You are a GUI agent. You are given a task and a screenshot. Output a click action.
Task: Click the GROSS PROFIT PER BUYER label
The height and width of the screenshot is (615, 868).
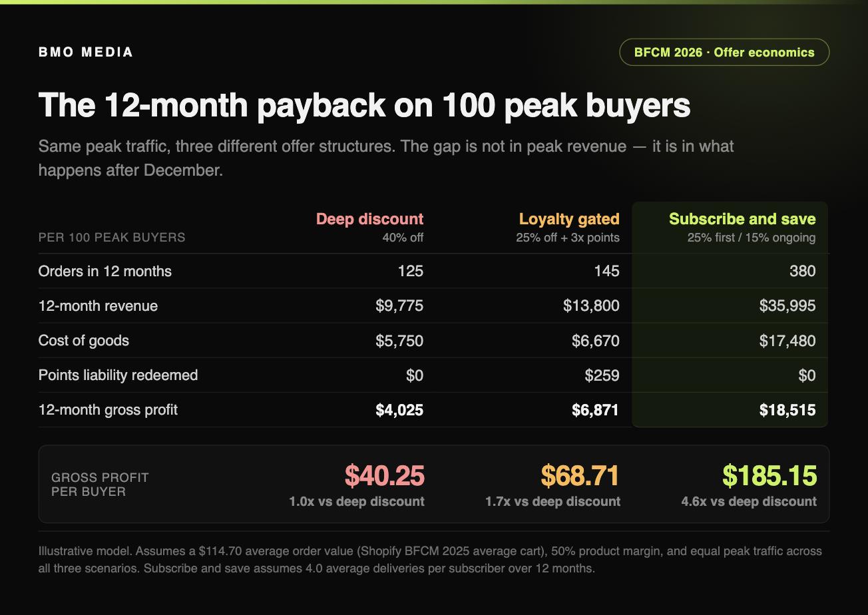tap(100, 485)
